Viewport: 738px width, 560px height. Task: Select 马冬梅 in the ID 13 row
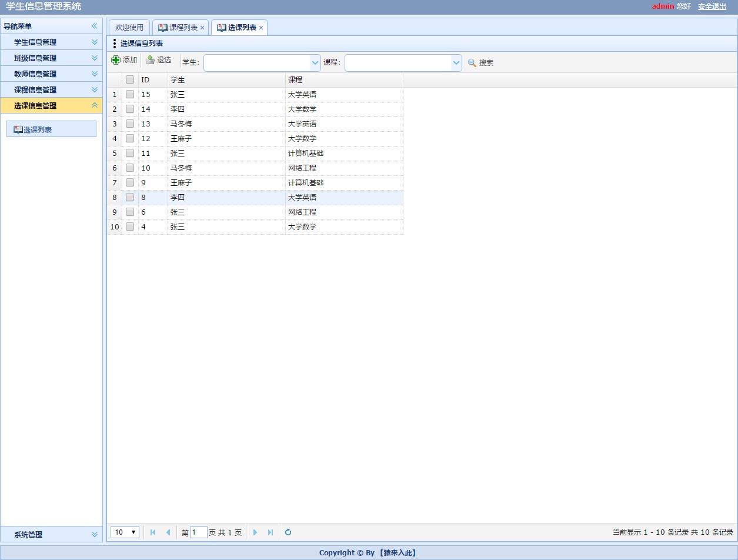pos(181,124)
